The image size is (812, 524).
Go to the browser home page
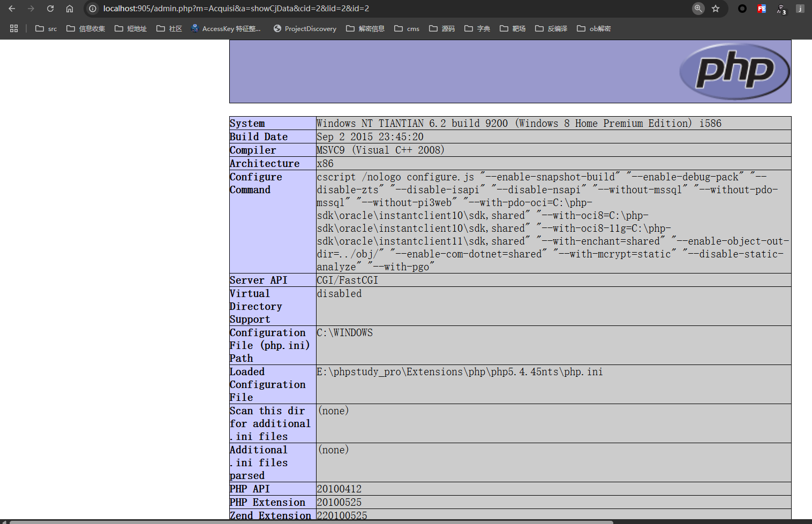(70, 9)
